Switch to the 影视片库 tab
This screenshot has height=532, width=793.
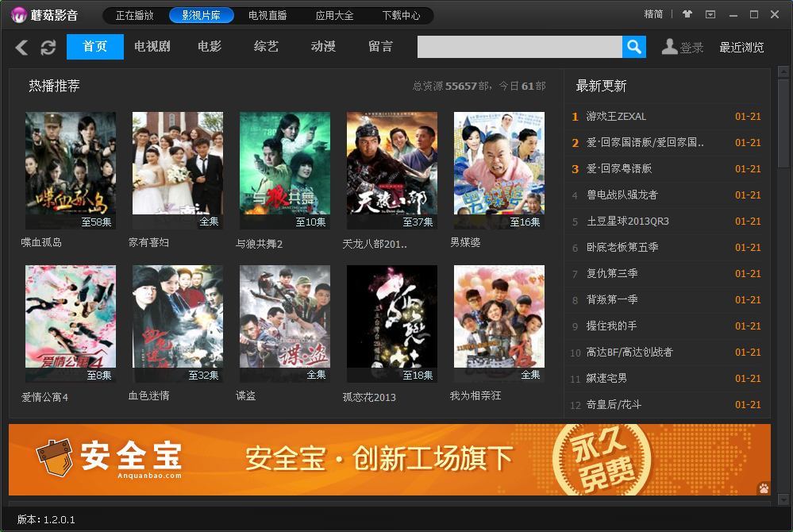[202, 16]
